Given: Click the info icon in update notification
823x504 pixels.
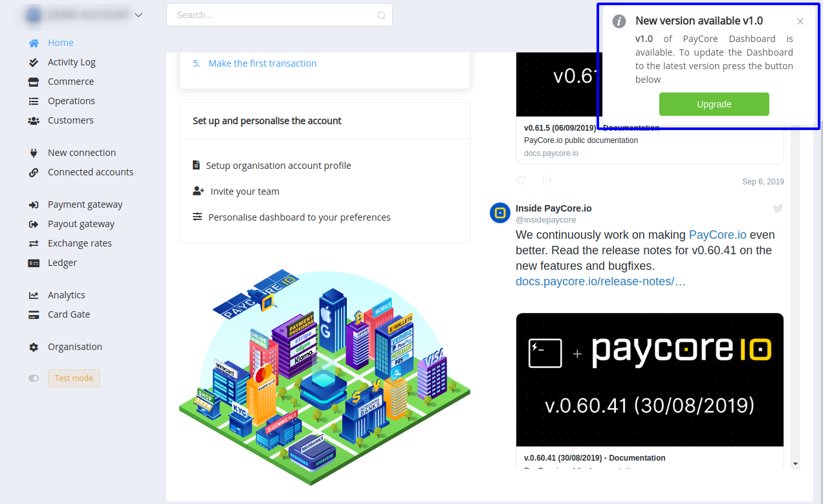Looking at the screenshot, I should [x=619, y=21].
